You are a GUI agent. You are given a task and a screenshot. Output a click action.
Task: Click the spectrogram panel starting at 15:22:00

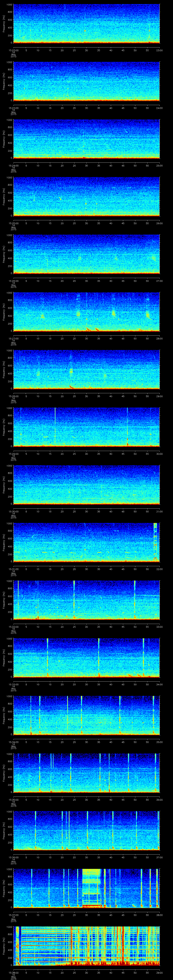87,24
